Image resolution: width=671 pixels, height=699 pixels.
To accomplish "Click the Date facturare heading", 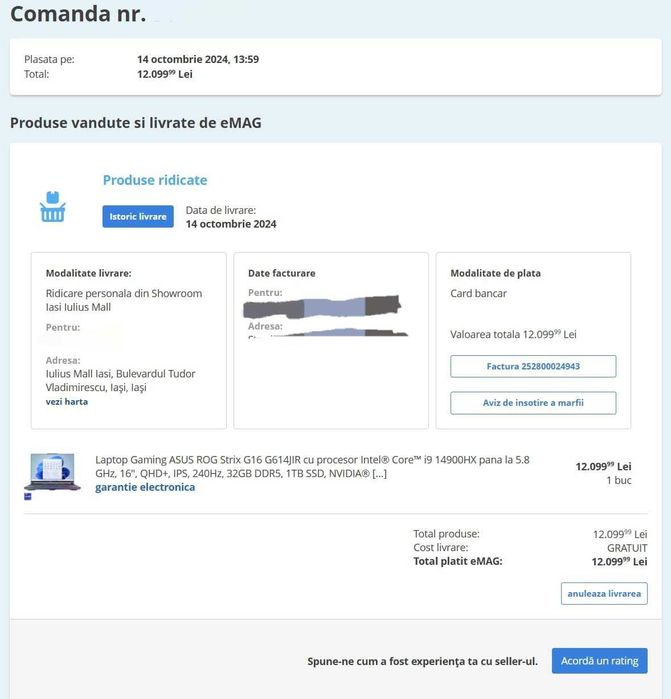I will point(282,273).
